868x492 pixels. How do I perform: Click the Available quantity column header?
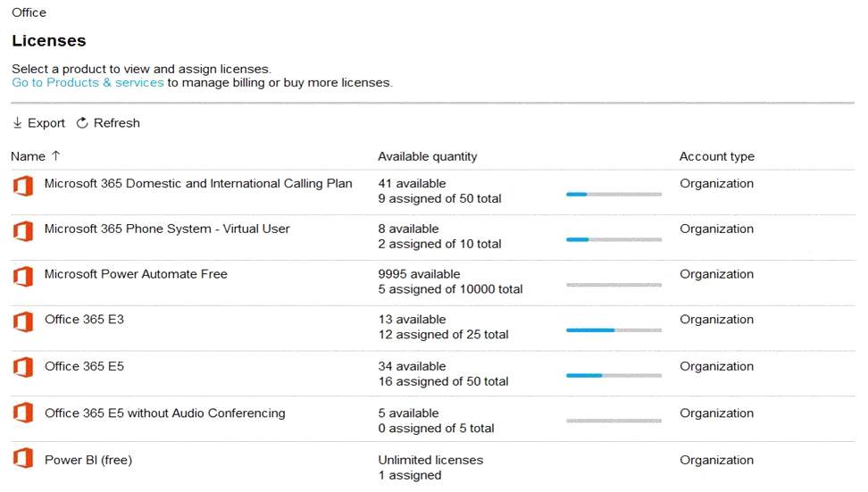pyautogui.click(x=427, y=156)
